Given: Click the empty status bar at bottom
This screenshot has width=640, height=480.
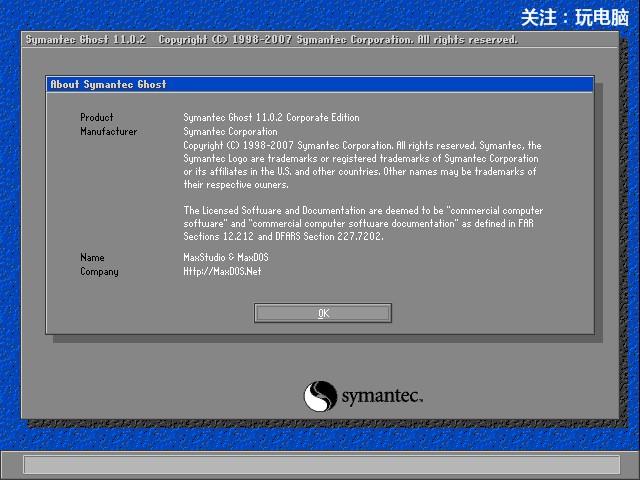Looking at the screenshot, I should pos(322,464).
